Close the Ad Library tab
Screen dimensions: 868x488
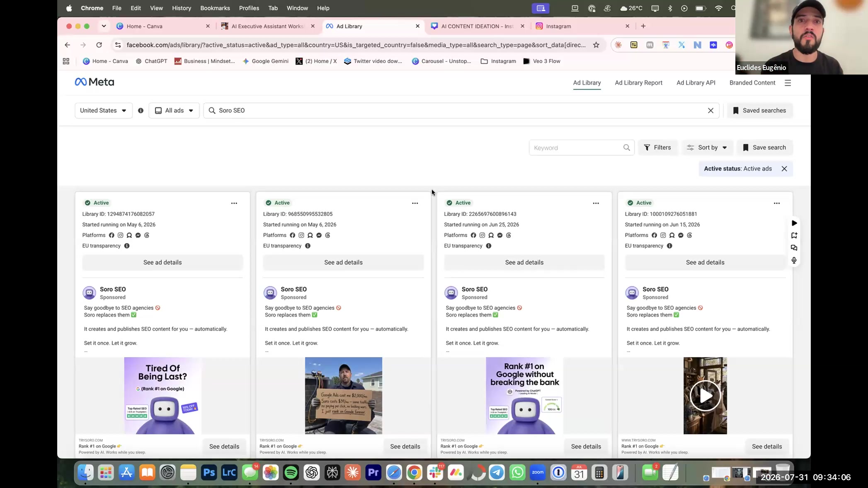tap(417, 26)
